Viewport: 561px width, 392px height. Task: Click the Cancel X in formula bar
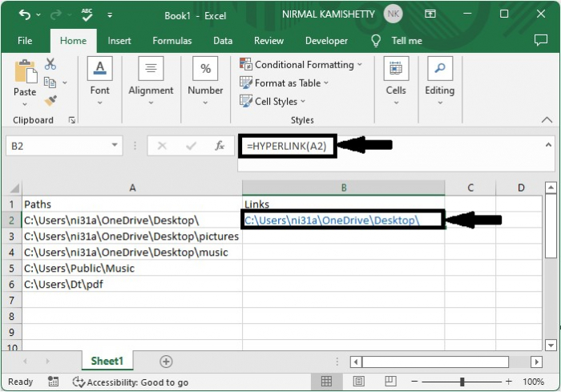[162, 146]
